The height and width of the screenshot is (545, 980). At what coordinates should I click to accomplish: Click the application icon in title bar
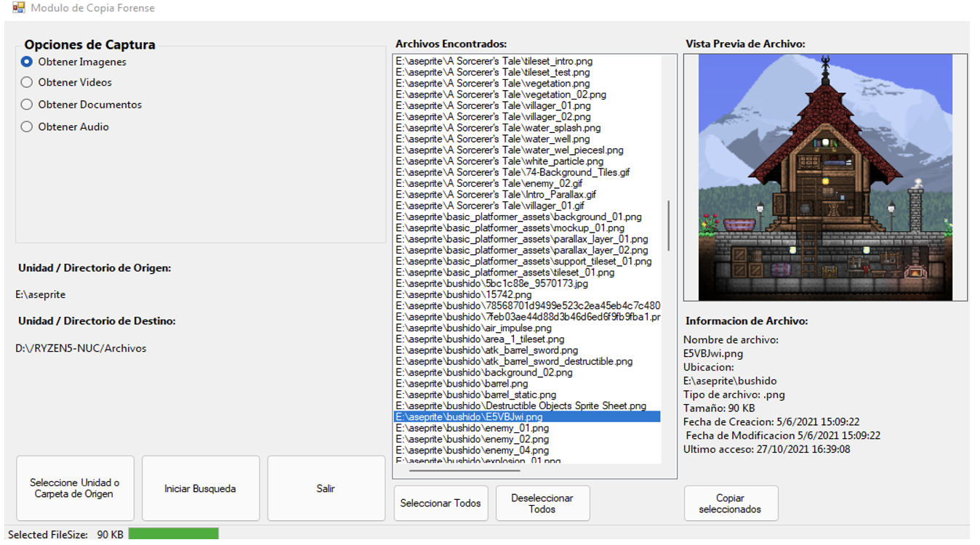coord(19,8)
